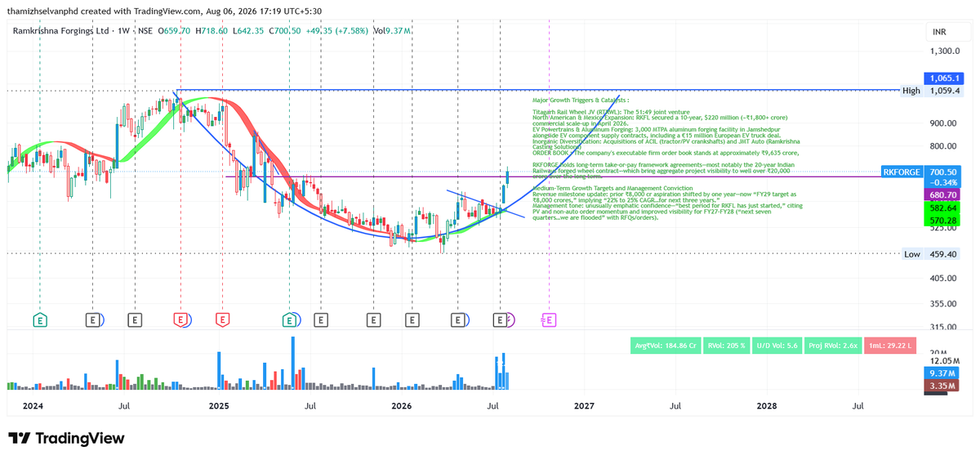Click the "Major Growth Triggers & Catalysts" annotation heading

point(581,100)
